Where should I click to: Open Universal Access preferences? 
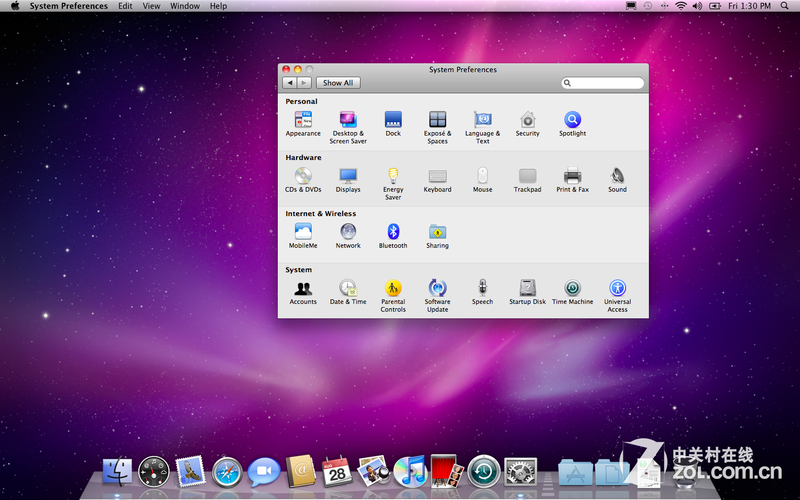coord(617,296)
